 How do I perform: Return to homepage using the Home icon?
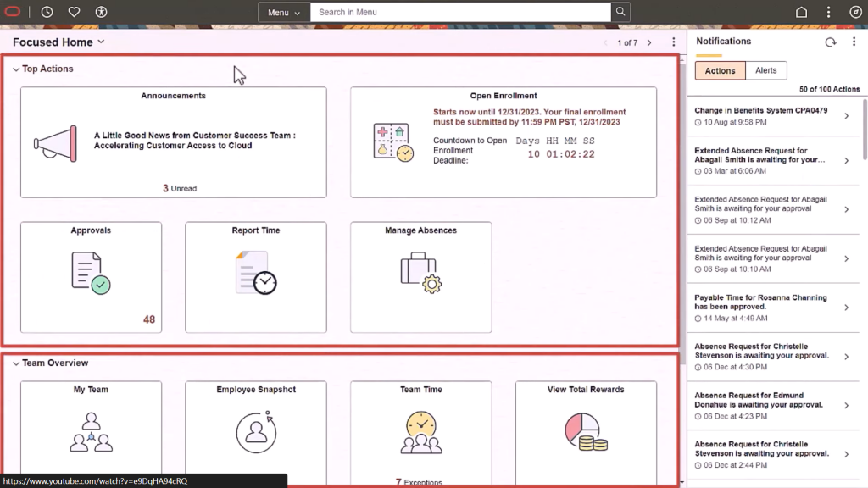(800, 12)
